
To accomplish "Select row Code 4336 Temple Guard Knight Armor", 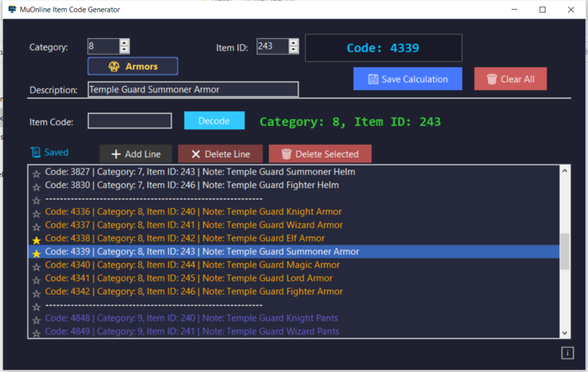I will 294,212.
